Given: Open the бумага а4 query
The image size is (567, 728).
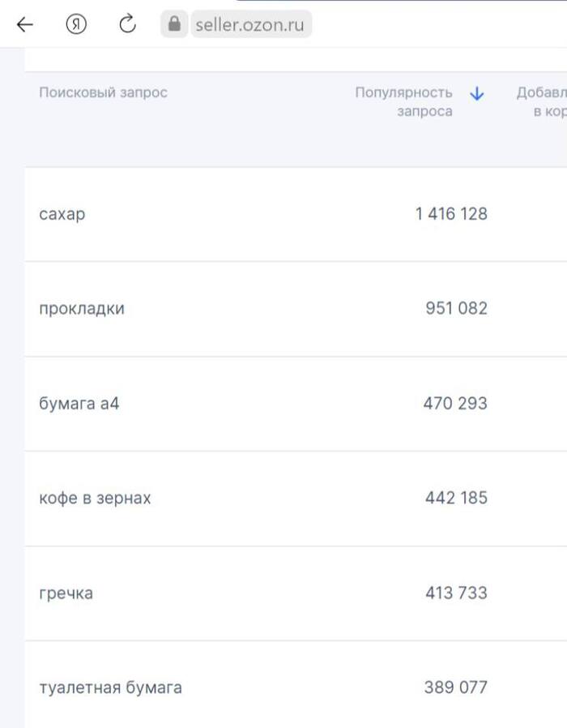Looking at the screenshot, I should (x=79, y=403).
